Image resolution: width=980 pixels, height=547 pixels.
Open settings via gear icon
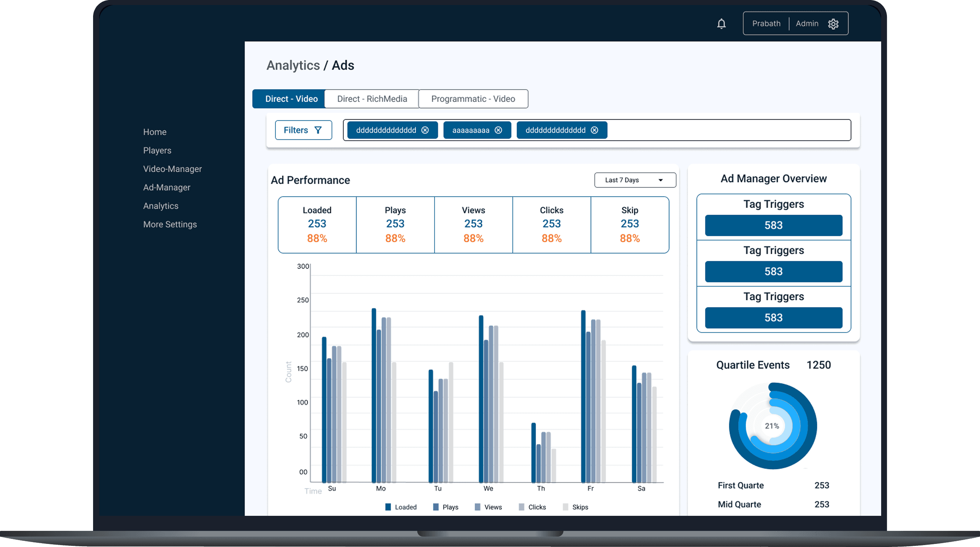click(833, 24)
